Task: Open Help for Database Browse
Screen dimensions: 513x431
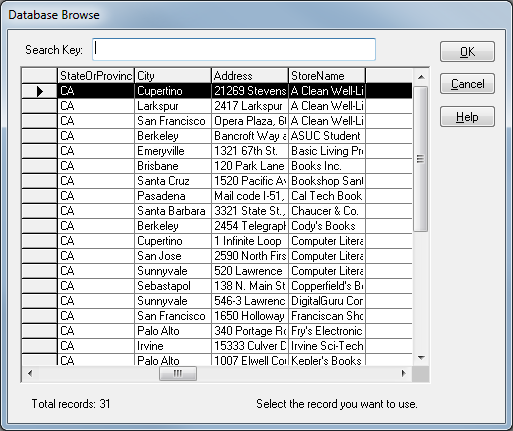Action: point(467,117)
